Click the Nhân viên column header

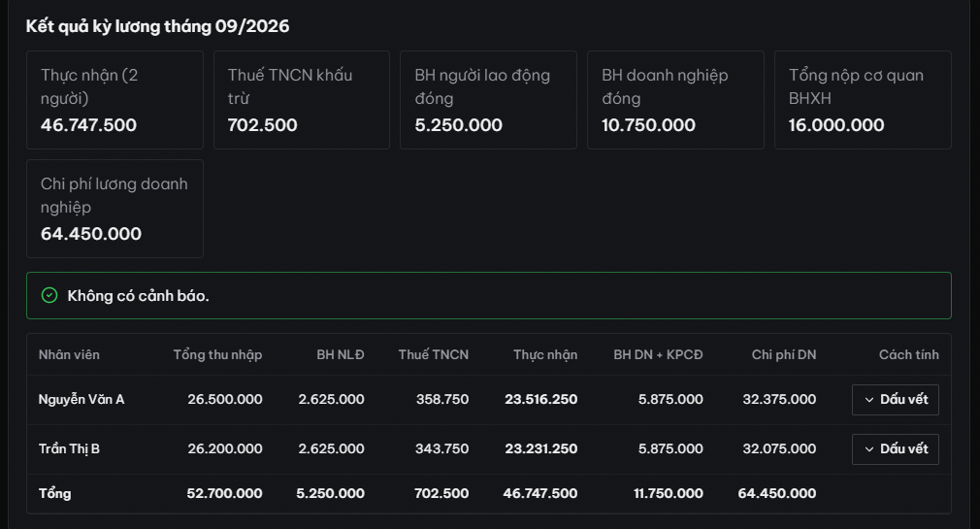click(x=69, y=354)
